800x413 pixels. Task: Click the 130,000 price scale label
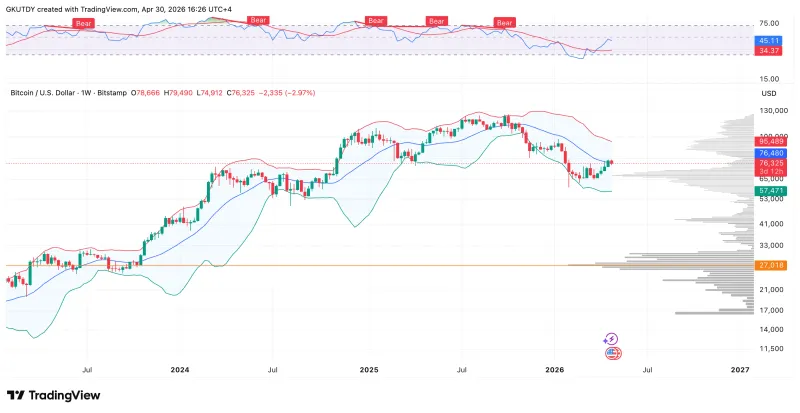[x=770, y=111]
